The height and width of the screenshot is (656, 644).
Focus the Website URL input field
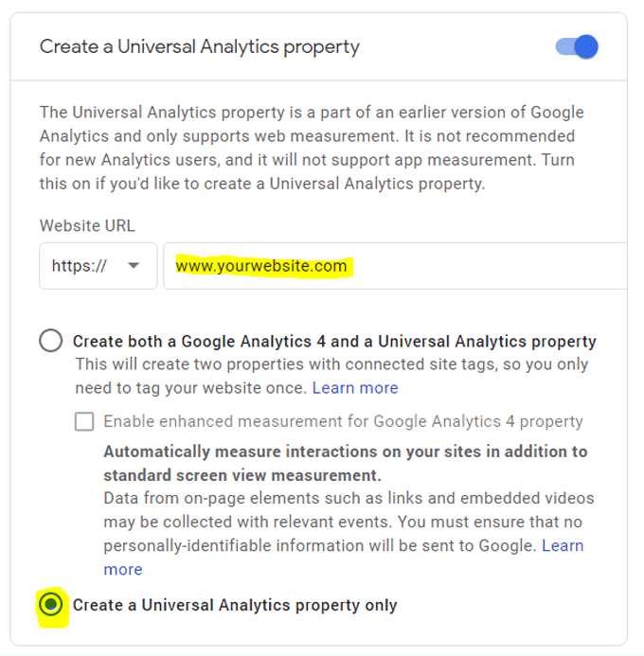coord(474,266)
